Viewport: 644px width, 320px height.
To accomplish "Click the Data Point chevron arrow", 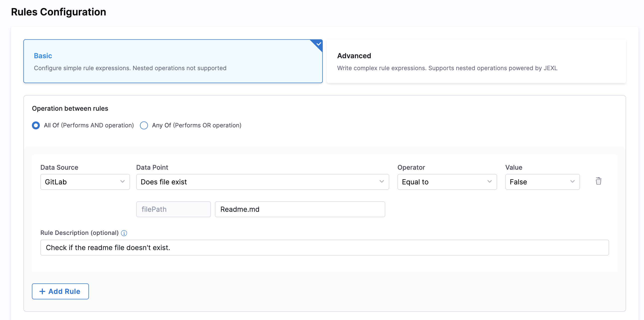I will pyautogui.click(x=382, y=182).
